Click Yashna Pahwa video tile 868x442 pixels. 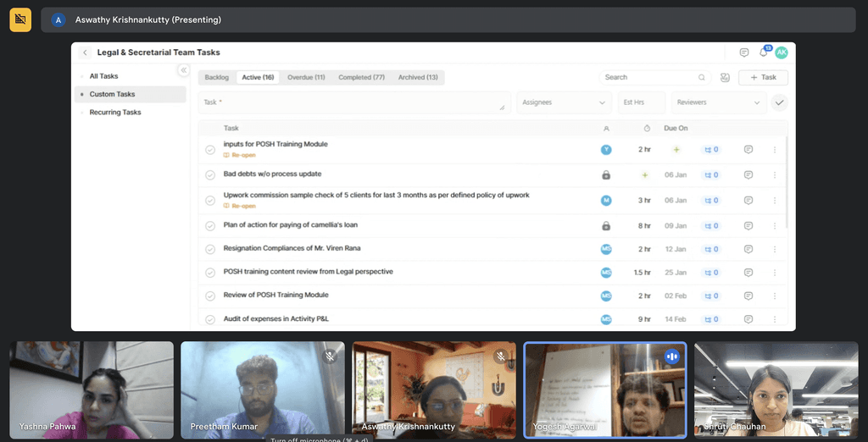pos(92,390)
